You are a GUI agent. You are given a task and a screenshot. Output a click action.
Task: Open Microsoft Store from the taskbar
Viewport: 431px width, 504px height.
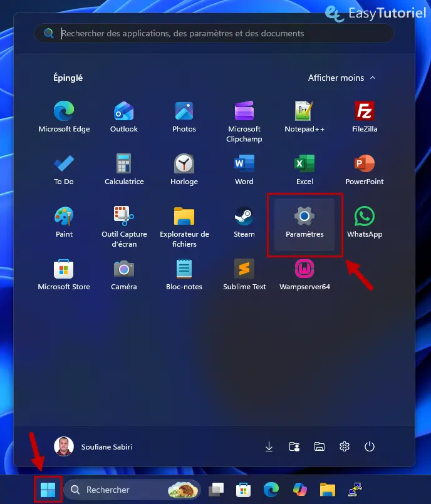point(244,490)
